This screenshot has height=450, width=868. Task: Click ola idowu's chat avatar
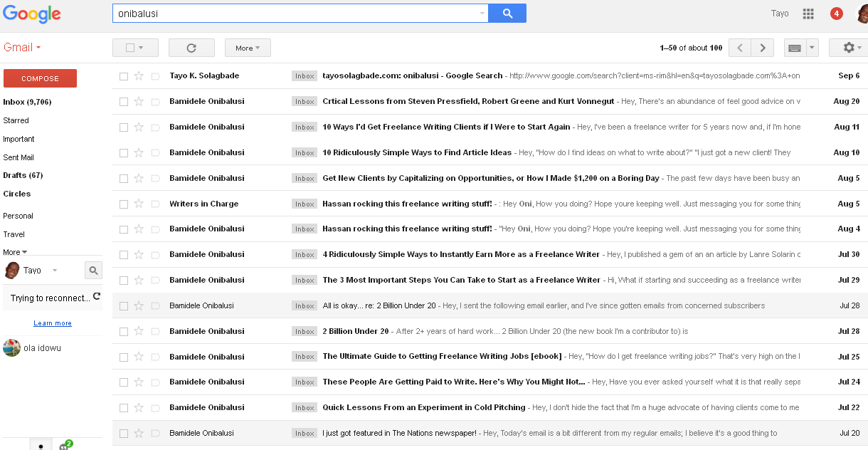[11, 347]
